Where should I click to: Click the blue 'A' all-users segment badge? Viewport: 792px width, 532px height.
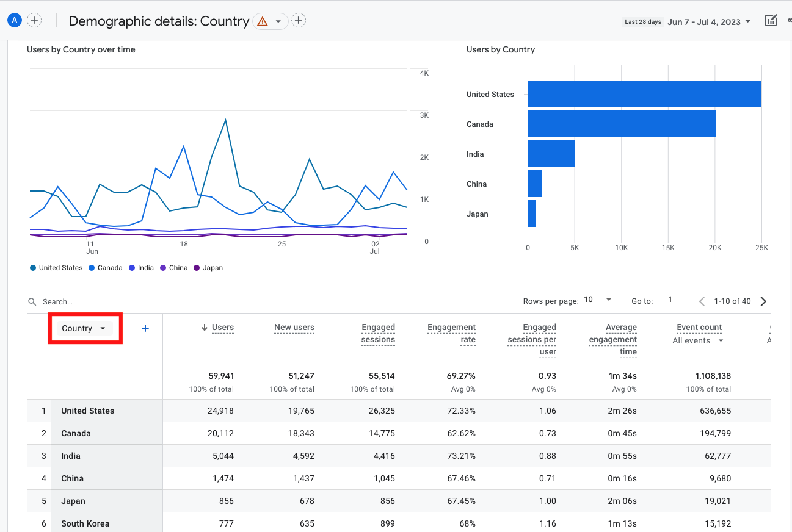(x=14, y=20)
